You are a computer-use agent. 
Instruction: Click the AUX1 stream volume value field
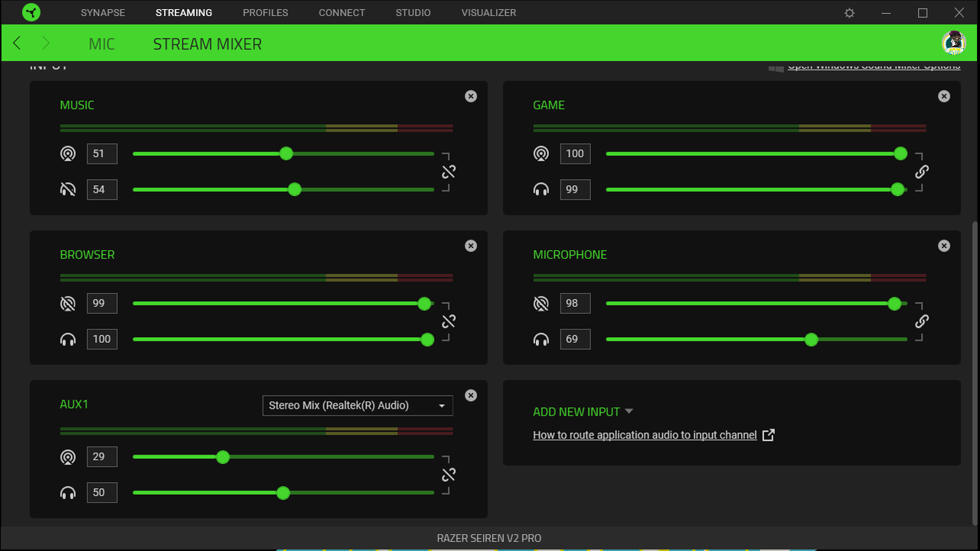tap(102, 456)
